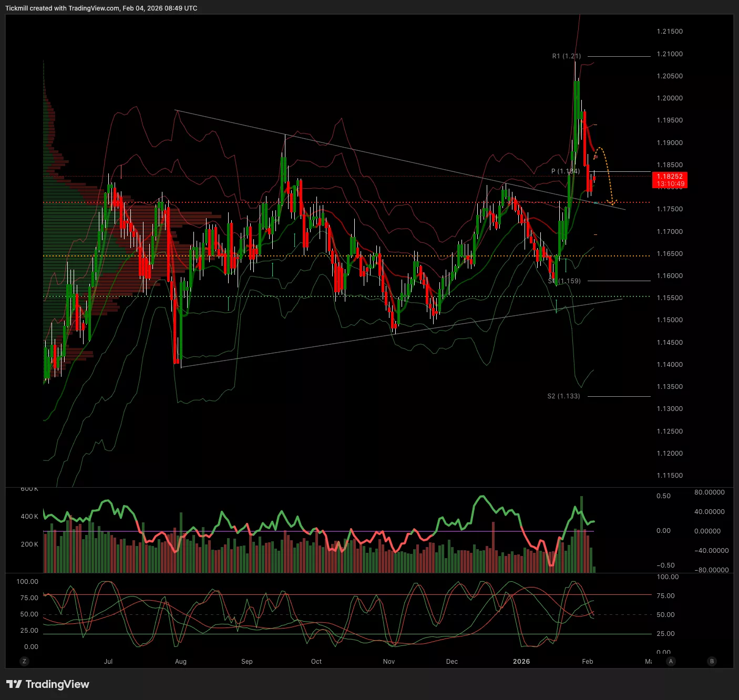Select the P (1.184) pivot label
Screen dimensions: 739x700
[565, 171]
